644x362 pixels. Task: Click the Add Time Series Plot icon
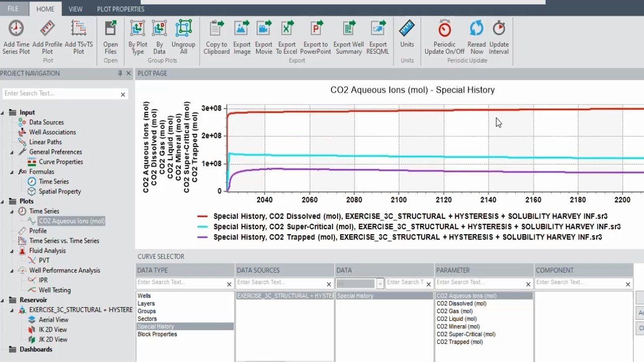click(x=16, y=29)
